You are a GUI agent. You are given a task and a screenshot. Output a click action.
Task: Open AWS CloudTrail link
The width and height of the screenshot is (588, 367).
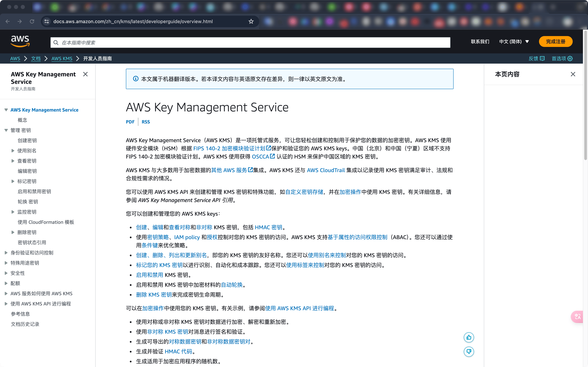325,170
